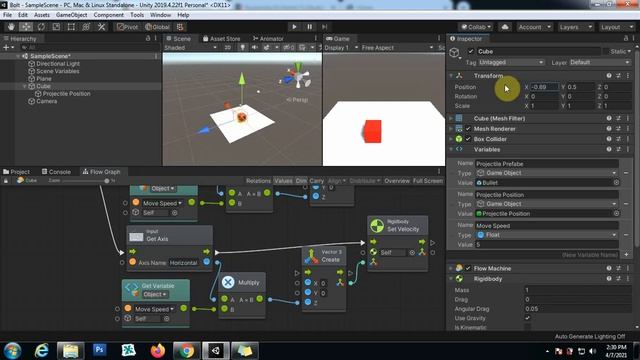Viewport: 640px width, 360px height.
Task: Select the Transform tool in the toolbar
Action: (86, 27)
